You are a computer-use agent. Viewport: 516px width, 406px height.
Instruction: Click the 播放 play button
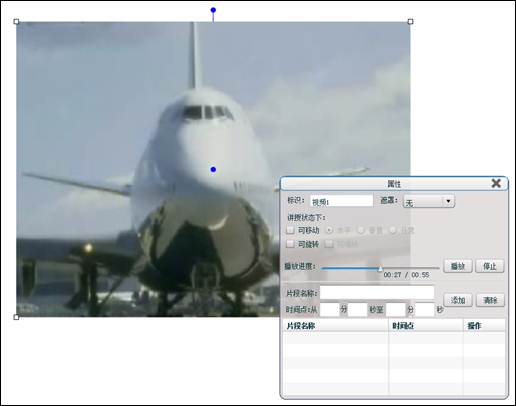click(x=458, y=266)
